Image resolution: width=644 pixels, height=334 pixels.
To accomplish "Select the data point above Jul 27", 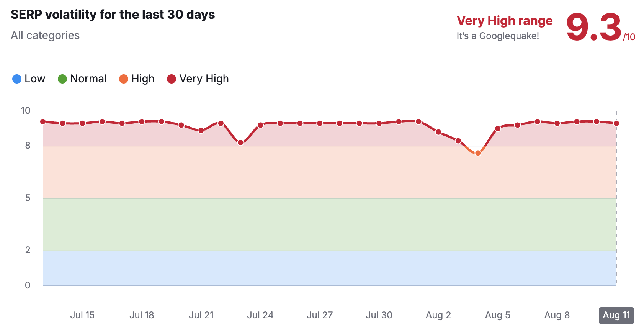I will pos(320,123).
